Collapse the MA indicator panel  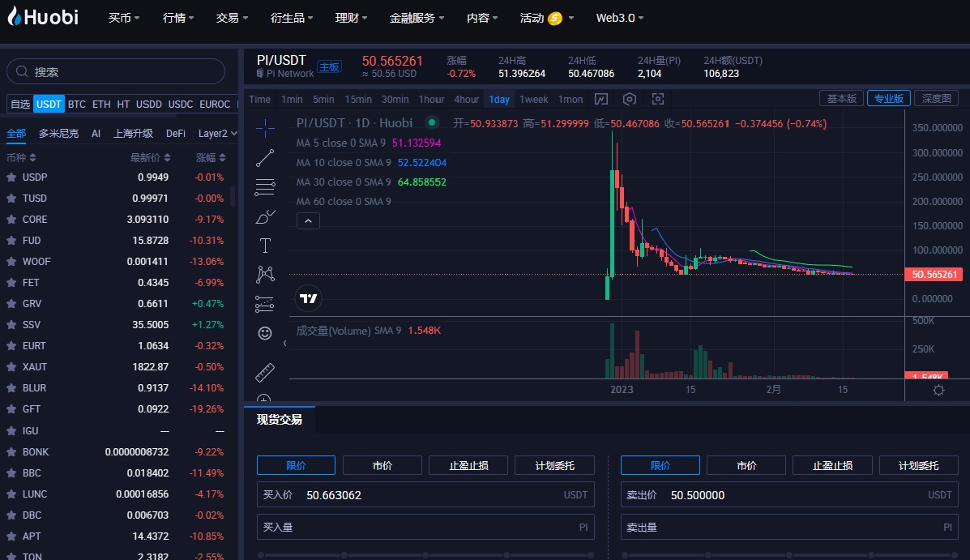click(x=308, y=220)
